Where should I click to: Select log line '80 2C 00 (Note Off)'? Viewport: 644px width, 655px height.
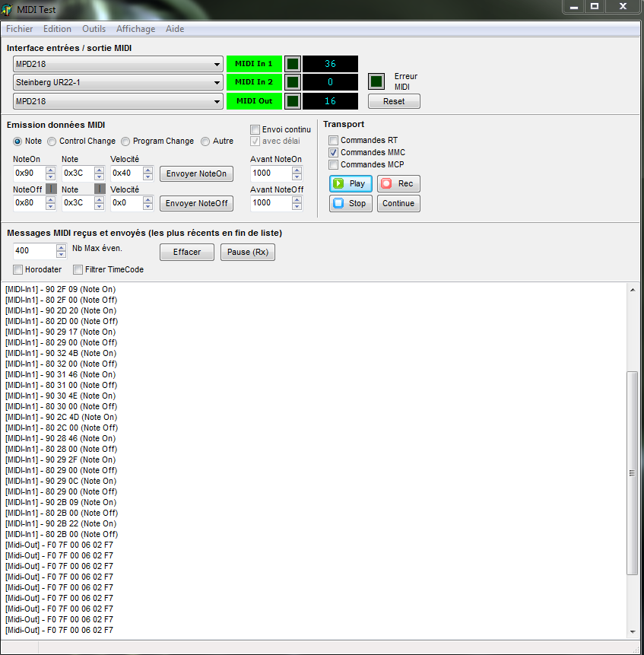62,428
